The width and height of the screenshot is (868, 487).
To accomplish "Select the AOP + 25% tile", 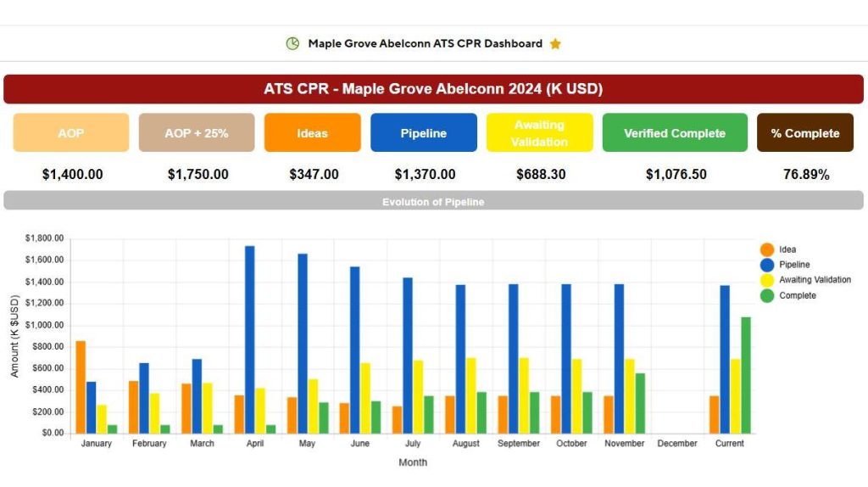I will [x=197, y=133].
